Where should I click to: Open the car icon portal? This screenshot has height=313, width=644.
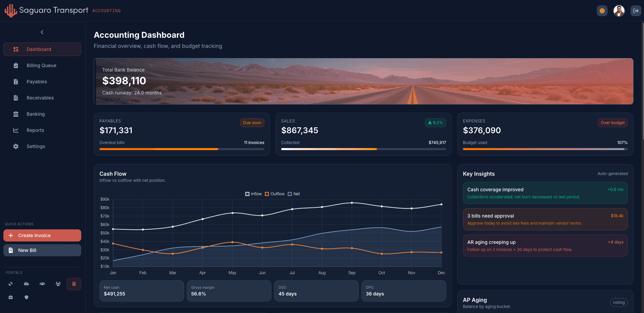pos(26,284)
